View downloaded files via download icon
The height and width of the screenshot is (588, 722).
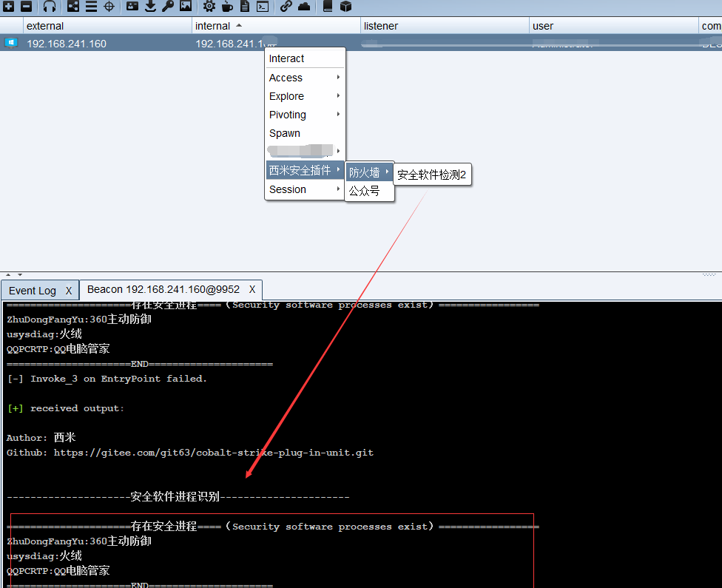tap(150, 7)
